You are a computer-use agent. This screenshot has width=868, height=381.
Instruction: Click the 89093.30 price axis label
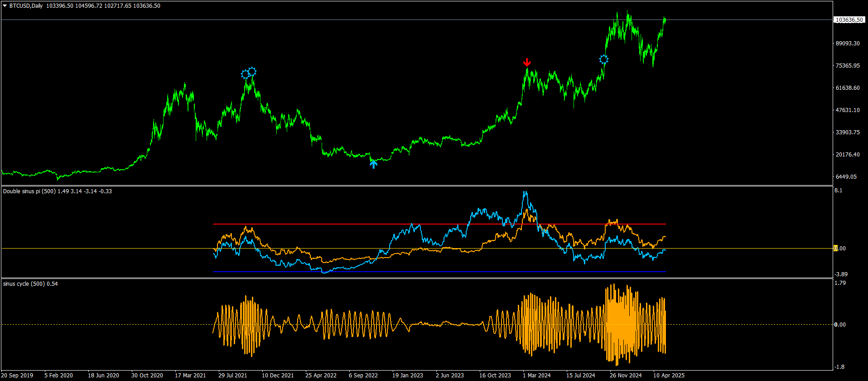(x=848, y=44)
